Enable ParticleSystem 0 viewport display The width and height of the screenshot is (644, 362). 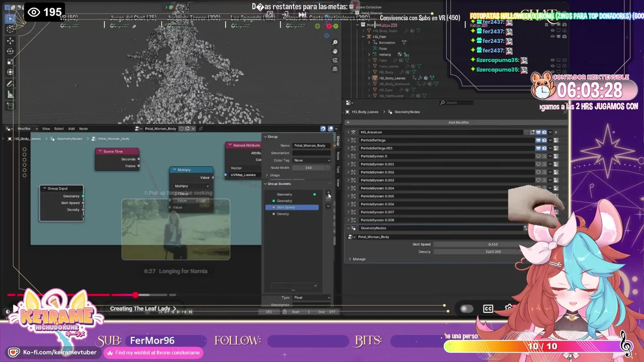pyautogui.click(x=538, y=156)
